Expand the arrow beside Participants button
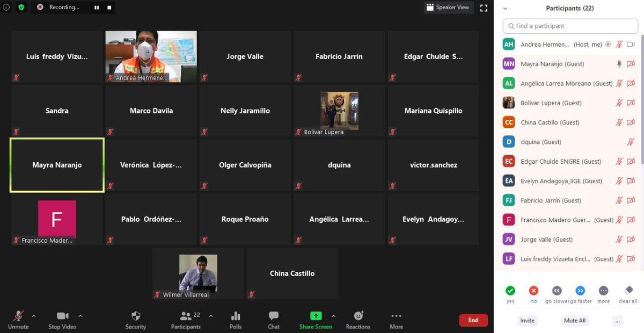Image resolution: width=644 pixels, height=333 pixels. [x=211, y=315]
